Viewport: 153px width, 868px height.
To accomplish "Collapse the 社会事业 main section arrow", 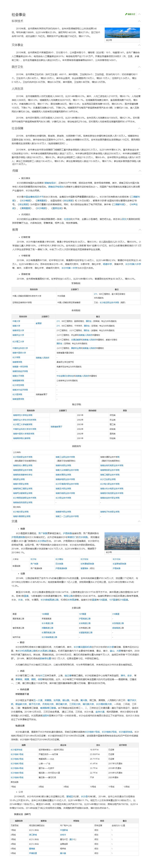I will (139, 14).
